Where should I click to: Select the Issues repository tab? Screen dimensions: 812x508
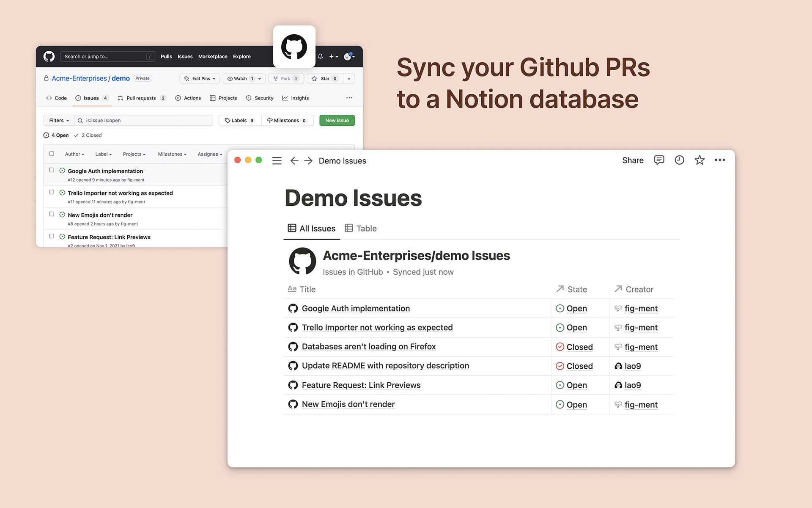click(x=92, y=98)
